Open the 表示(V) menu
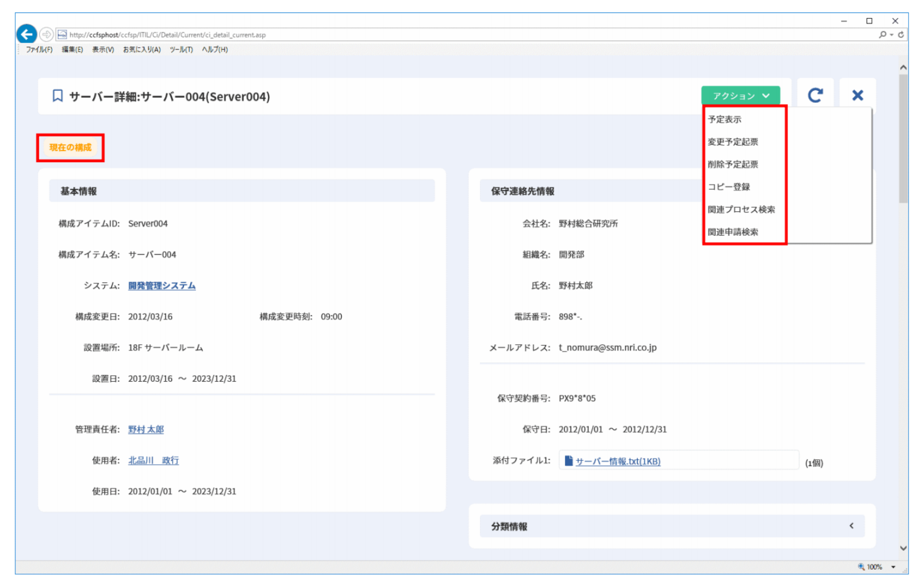The image size is (924, 585). point(103,49)
